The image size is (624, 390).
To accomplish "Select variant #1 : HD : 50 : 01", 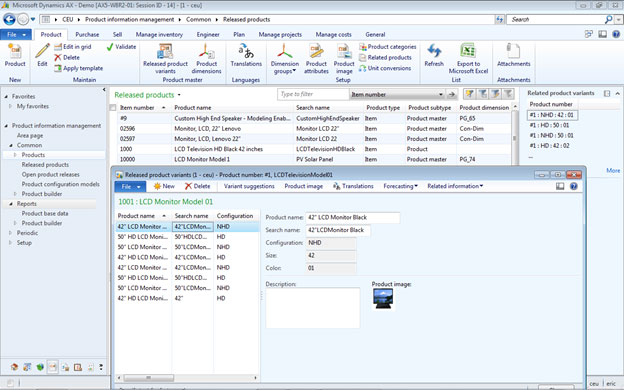I will point(549,125).
